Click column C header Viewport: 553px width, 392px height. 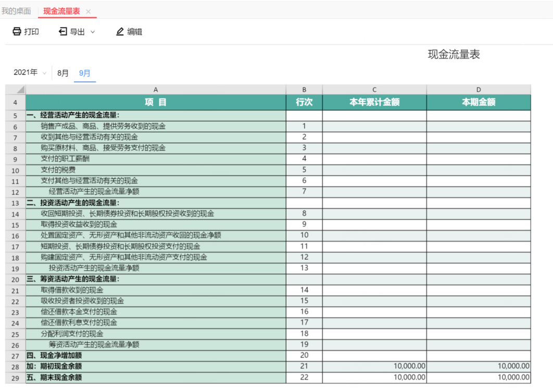point(374,90)
